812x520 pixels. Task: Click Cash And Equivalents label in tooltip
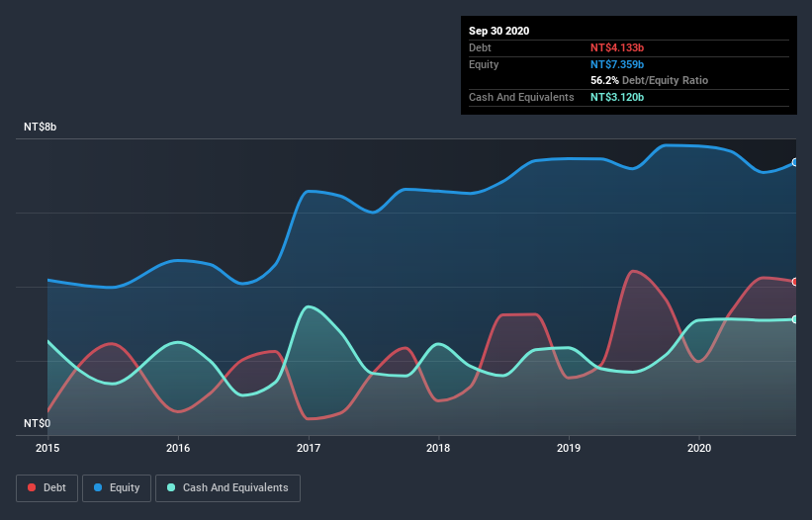[521, 97]
